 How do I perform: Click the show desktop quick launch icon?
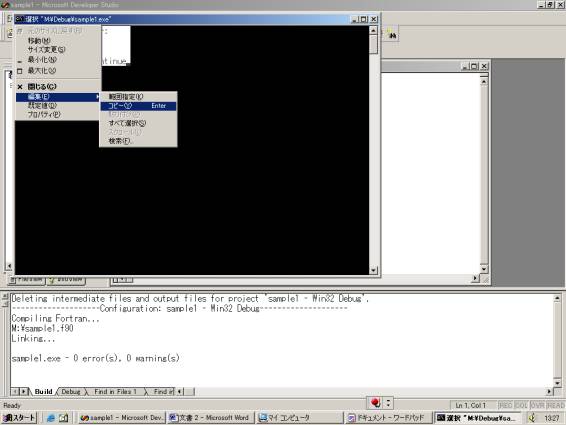pos(63,418)
